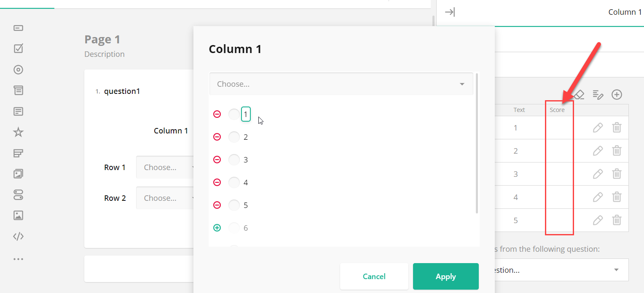Viewport: 644px width, 293px height.
Task: Select radio button for choice 2
Action: click(x=234, y=137)
